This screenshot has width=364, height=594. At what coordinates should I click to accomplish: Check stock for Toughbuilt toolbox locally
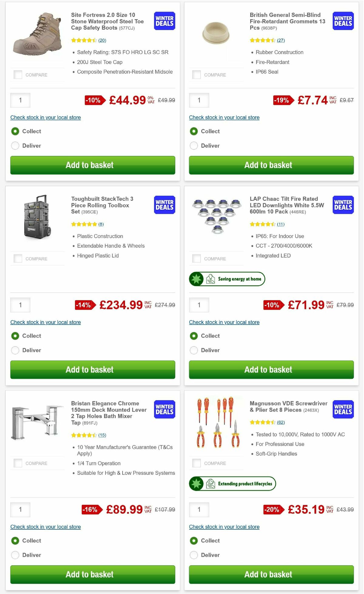click(x=45, y=322)
